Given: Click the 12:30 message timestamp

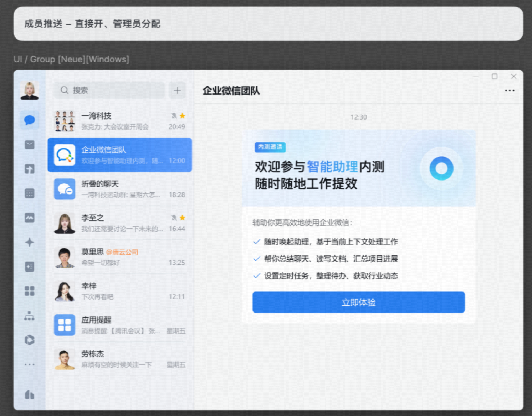Looking at the screenshot, I should (359, 117).
